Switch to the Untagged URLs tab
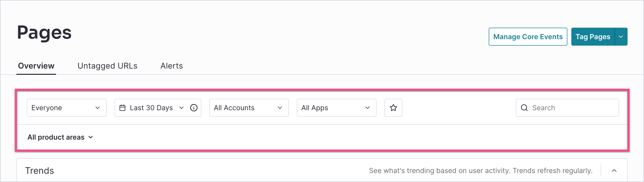The height and width of the screenshot is (182, 644). click(107, 66)
